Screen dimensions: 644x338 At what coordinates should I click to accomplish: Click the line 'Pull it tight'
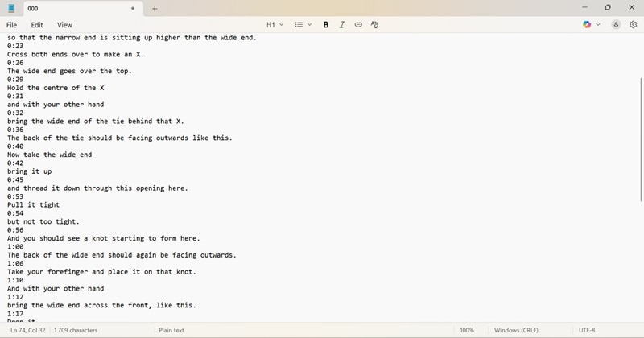(x=33, y=205)
